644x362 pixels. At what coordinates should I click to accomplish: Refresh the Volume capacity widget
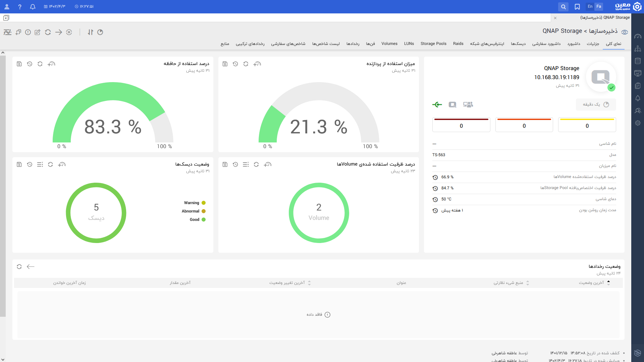[256, 164]
